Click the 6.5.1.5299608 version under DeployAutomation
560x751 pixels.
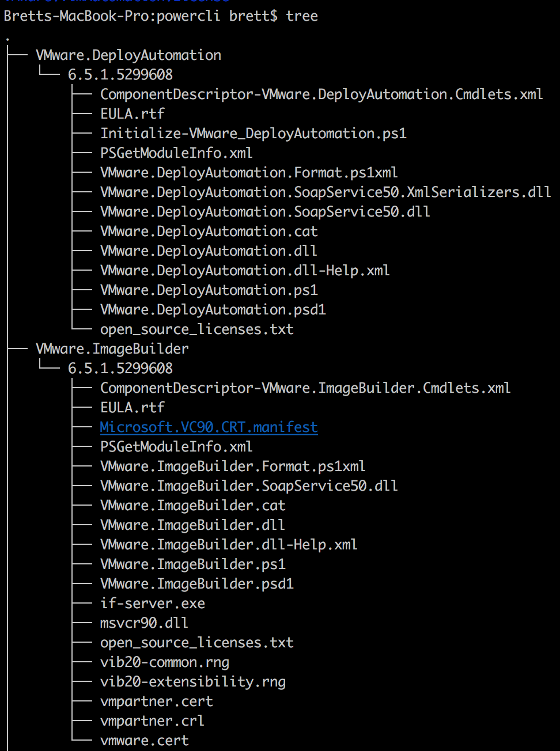click(120, 75)
